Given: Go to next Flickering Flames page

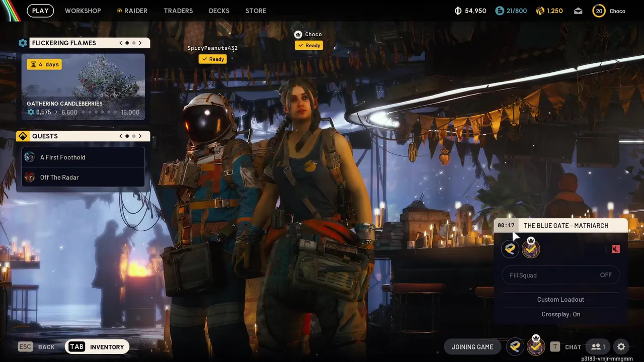Looking at the screenshot, I should point(140,43).
